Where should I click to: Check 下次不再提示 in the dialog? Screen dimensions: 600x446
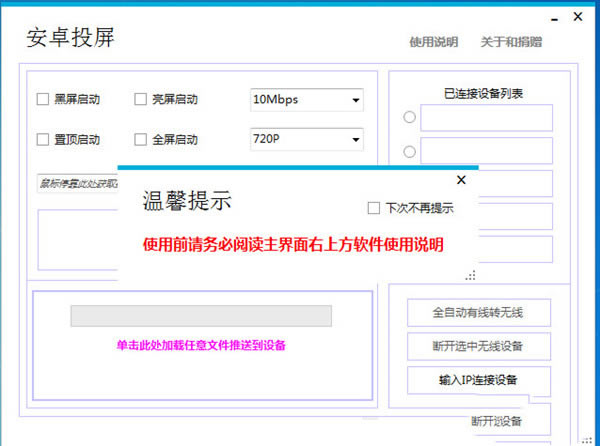click(x=374, y=208)
